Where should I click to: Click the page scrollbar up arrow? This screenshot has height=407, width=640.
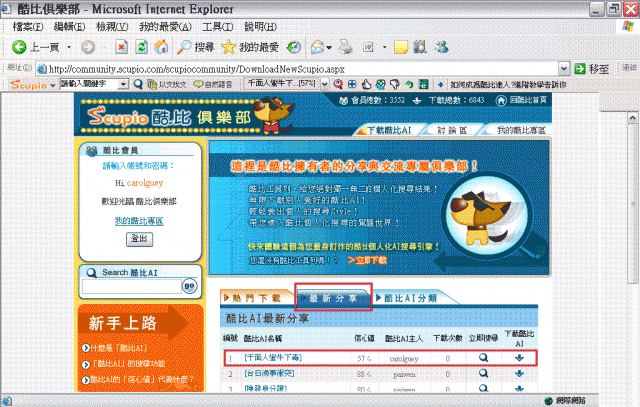click(x=633, y=118)
